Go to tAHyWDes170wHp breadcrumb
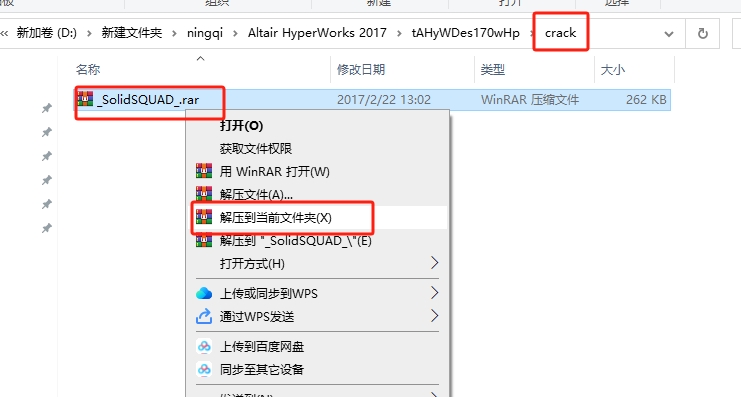The height and width of the screenshot is (397, 741). [465, 33]
